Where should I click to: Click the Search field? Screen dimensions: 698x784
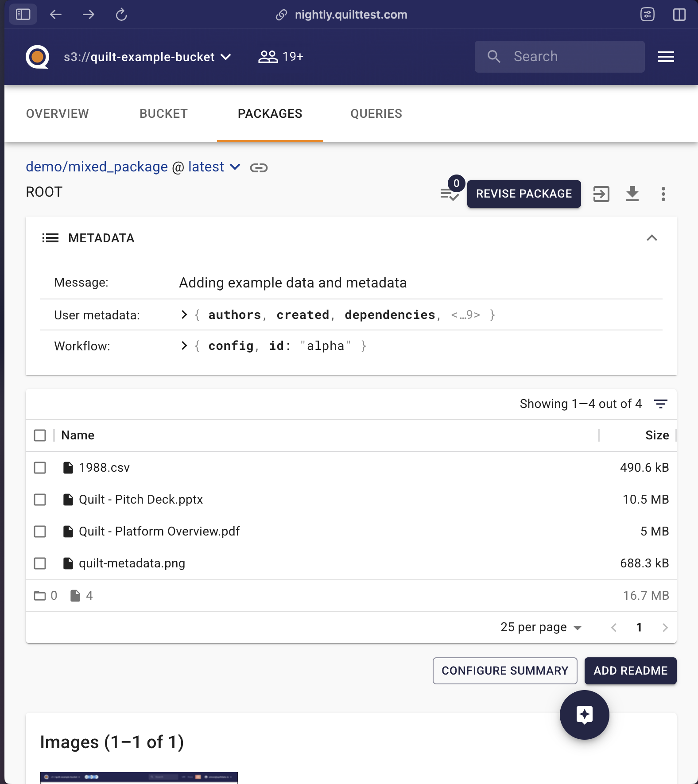559,57
